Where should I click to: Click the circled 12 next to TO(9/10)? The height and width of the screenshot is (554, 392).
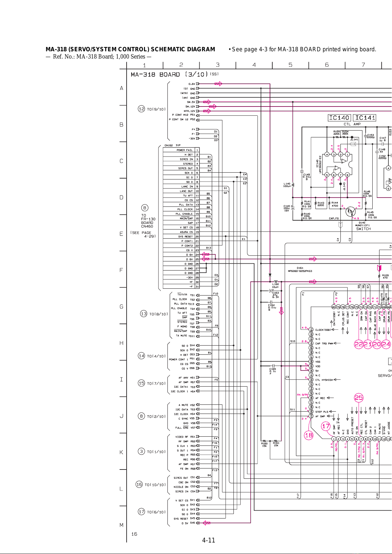(x=141, y=109)
